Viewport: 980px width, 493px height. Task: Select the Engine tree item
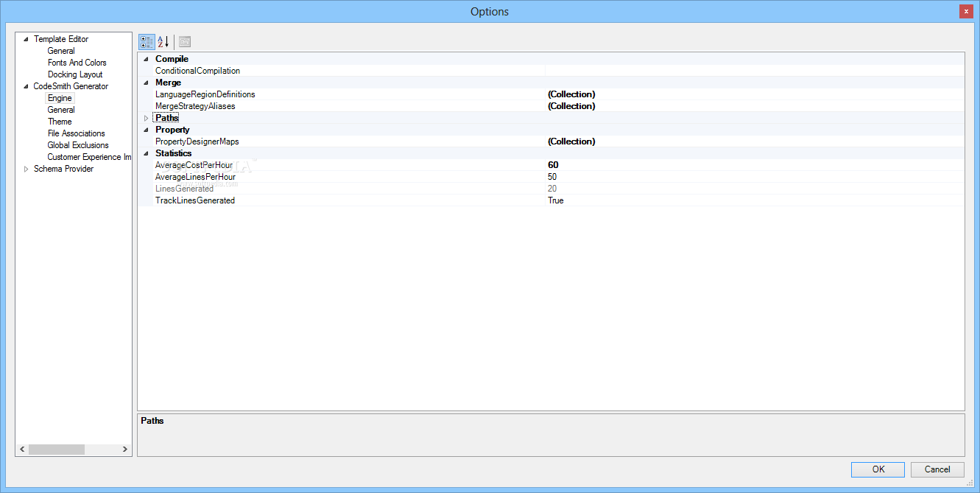60,98
